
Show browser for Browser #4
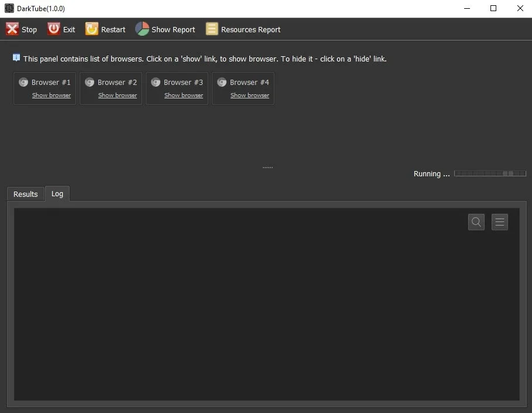tap(250, 95)
